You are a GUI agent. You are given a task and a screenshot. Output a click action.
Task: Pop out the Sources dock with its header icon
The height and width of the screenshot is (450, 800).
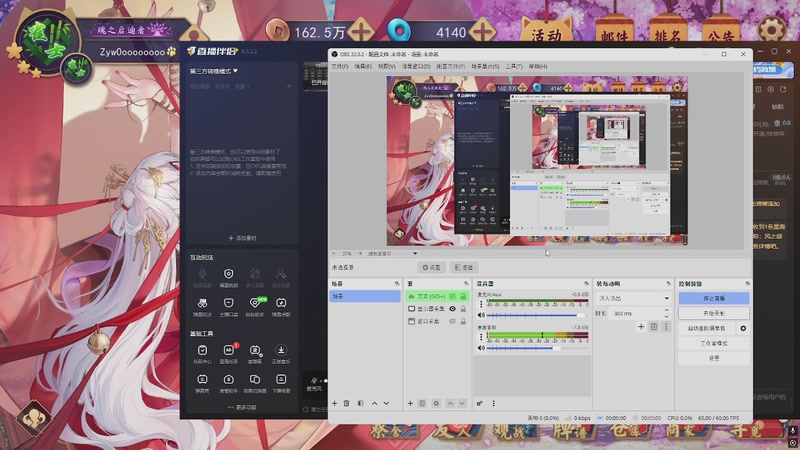point(466,283)
